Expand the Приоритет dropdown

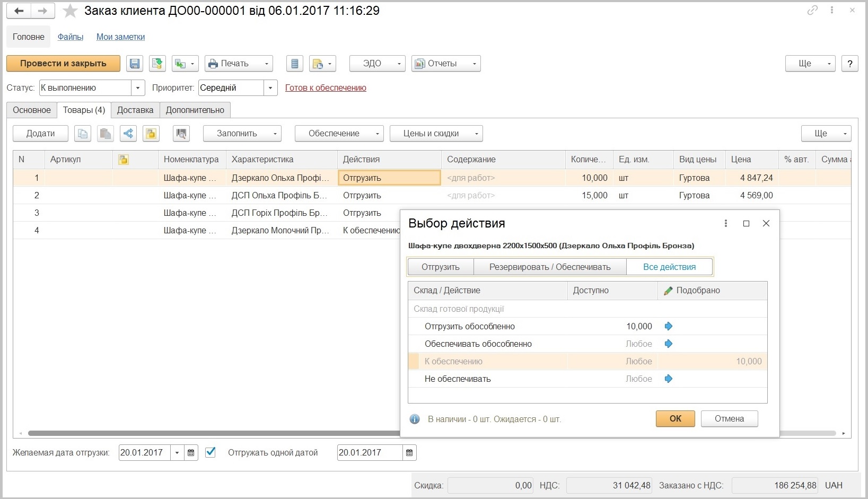[270, 88]
